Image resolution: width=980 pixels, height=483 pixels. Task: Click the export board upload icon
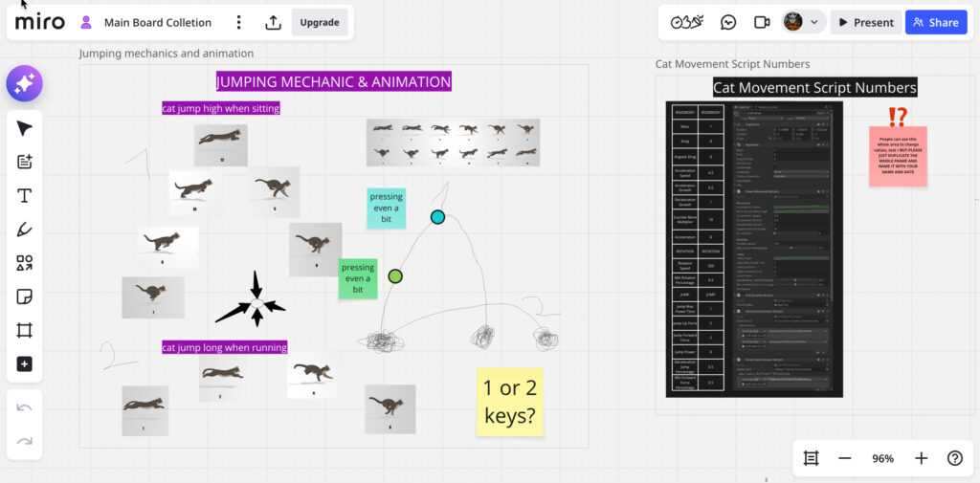pos(273,22)
